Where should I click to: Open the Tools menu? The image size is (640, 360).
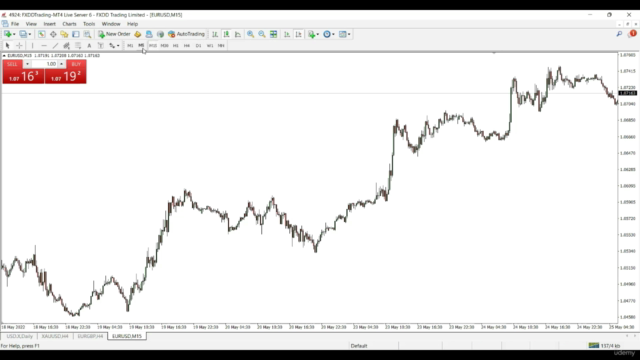tap(89, 24)
